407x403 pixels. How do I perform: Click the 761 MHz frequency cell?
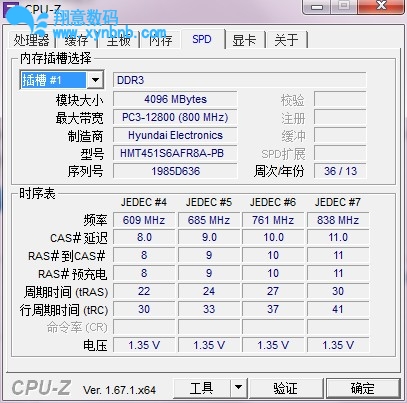273,220
